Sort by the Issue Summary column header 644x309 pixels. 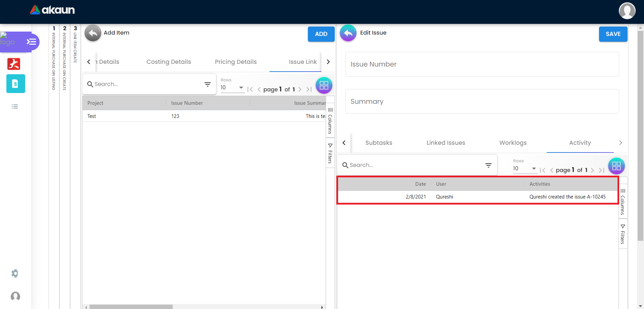[288, 103]
